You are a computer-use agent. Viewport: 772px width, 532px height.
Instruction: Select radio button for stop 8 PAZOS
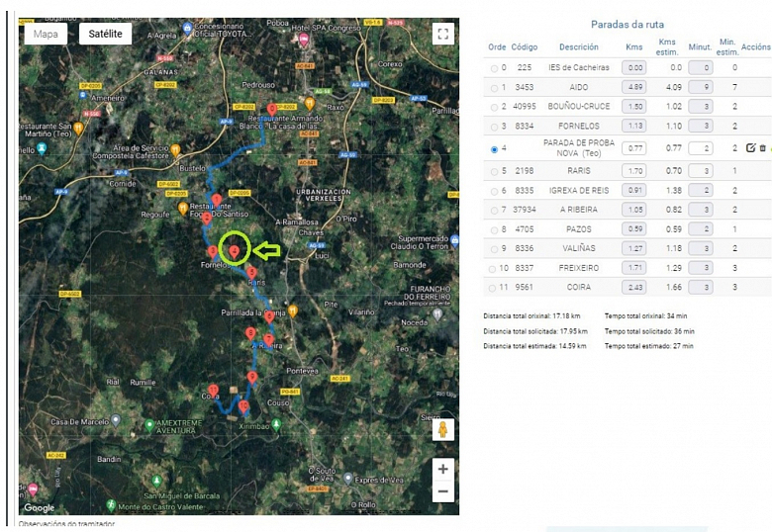pos(495,228)
